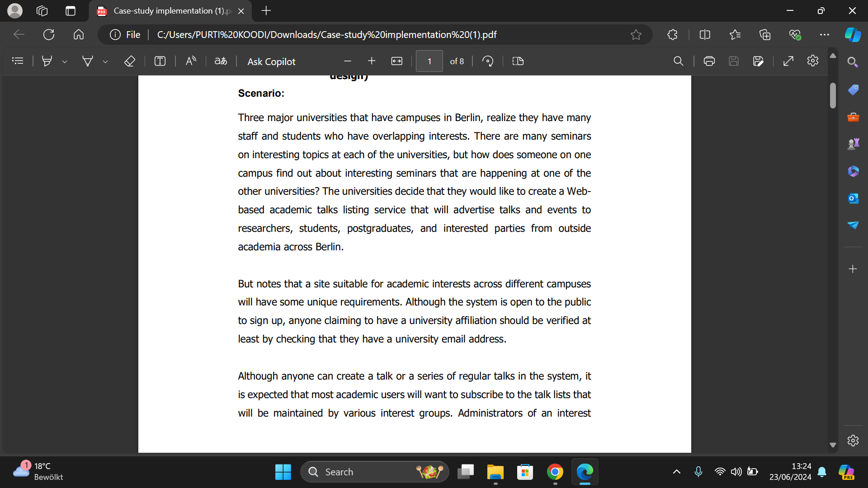This screenshot has height=488, width=868.
Task: Search within the PDF
Action: tap(679, 61)
